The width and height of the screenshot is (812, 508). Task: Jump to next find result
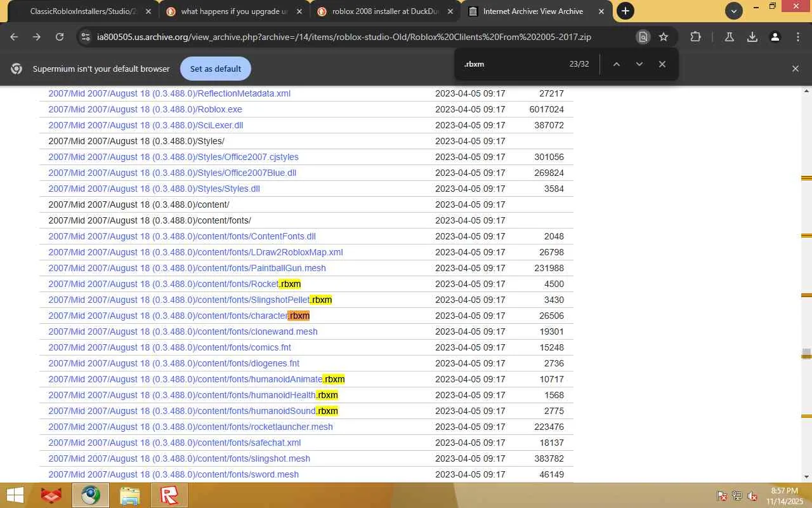tap(639, 64)
